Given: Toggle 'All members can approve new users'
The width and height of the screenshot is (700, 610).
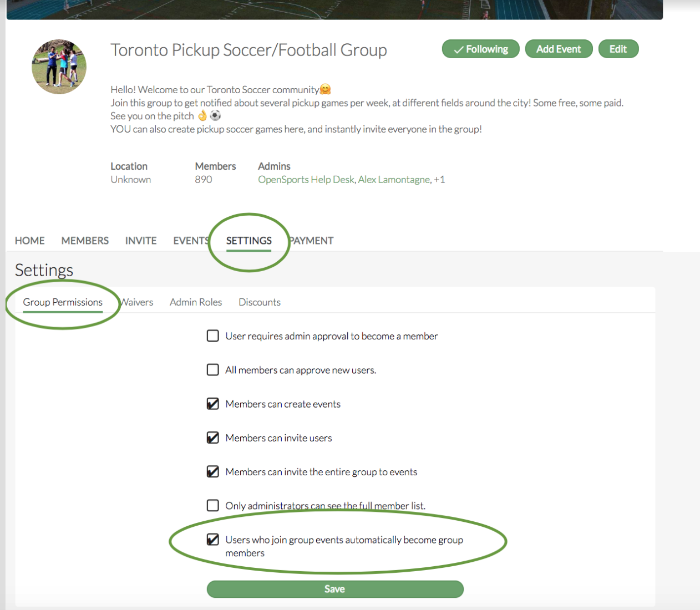Looking at the screenshot, I should pyautogui.click(x=213, y=370).
